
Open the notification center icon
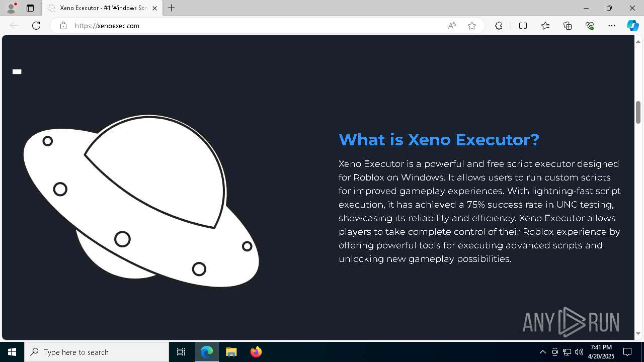627,352
